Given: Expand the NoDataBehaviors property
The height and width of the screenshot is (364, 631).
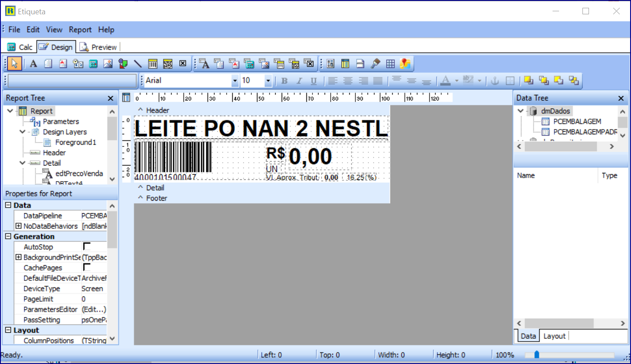Looking at the screenshot, I should point(18,226).
